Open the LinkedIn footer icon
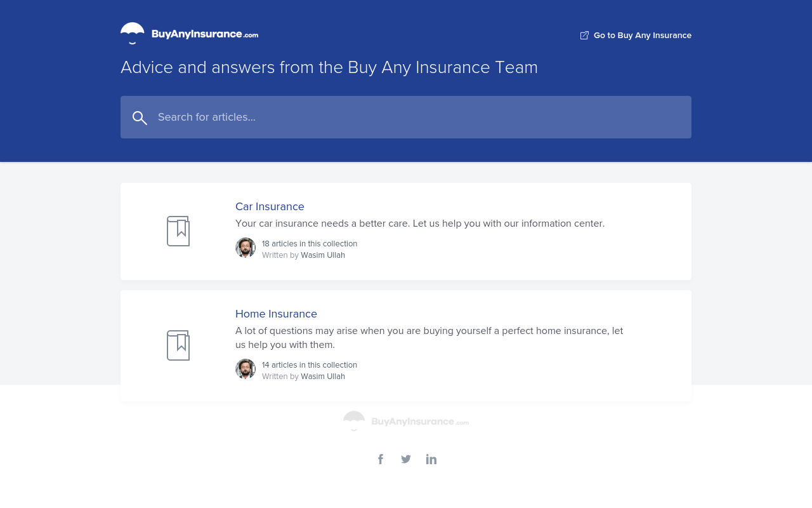This screenshot has height=508, width=812. coord(431,459)
